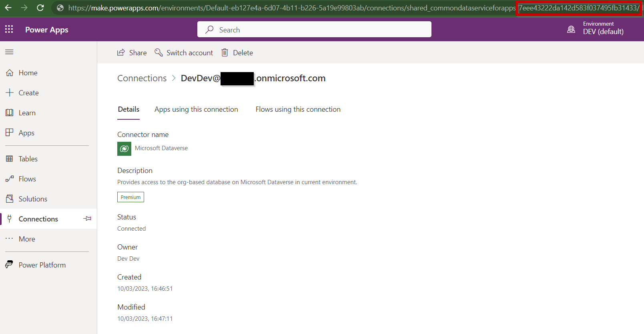This screenshot has height=334, width=644.
Task: Click the owner name Dev Dev
Action: [x=128, y=259]
